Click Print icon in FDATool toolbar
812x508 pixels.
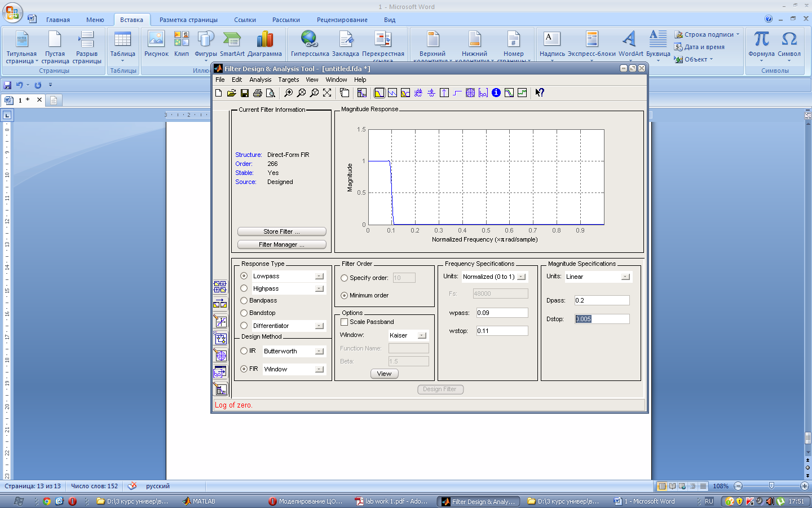click(258, 93)
